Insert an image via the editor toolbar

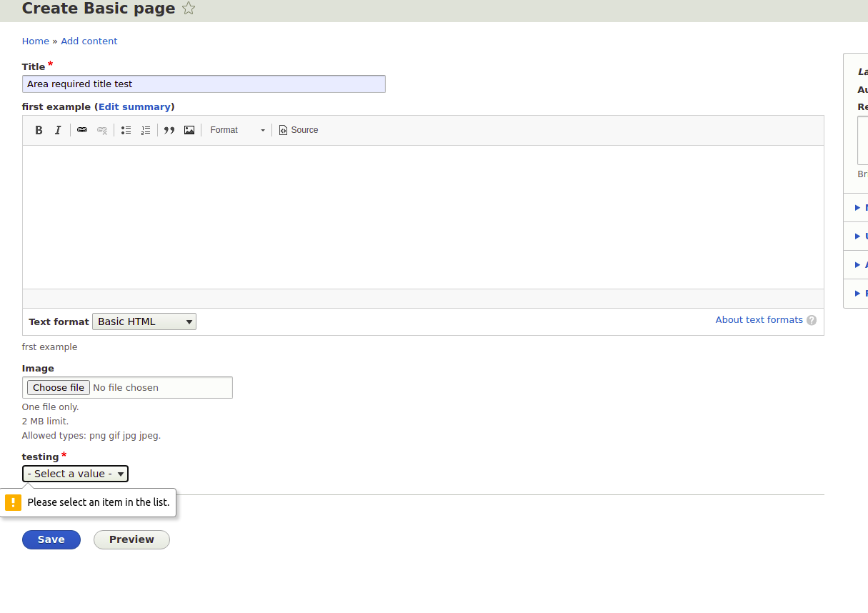pos(189,130)
